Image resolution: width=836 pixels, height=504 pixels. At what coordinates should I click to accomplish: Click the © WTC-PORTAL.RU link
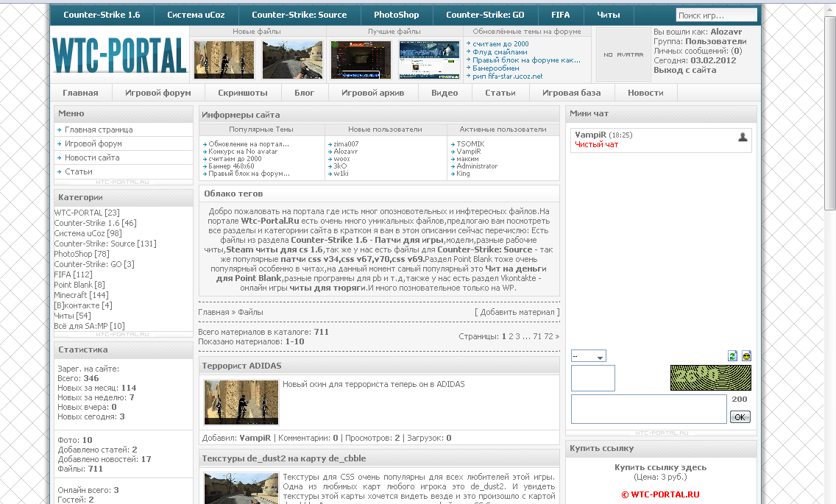(x=661, y=495)
